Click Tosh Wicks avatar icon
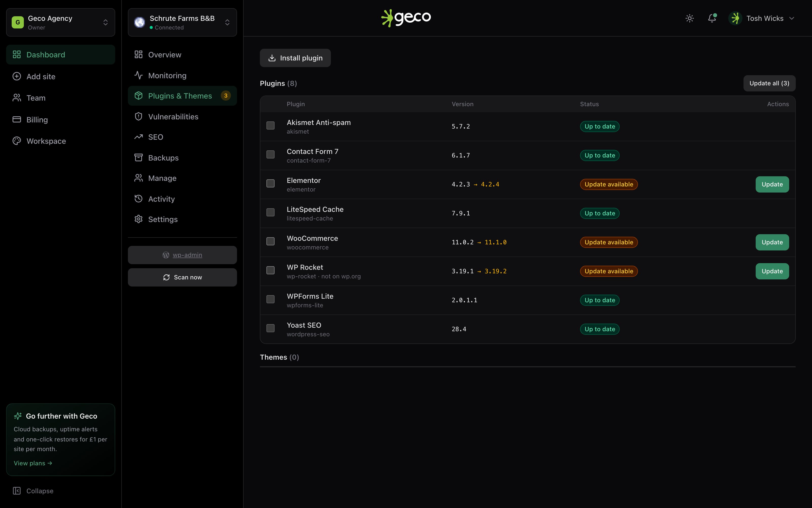Image resolution: width=812 pixels, height=508 pixels. [735, 18]
